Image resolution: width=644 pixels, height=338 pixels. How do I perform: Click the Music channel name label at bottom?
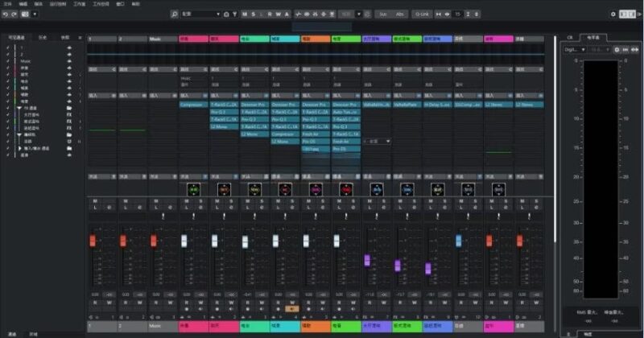(163, 326)
